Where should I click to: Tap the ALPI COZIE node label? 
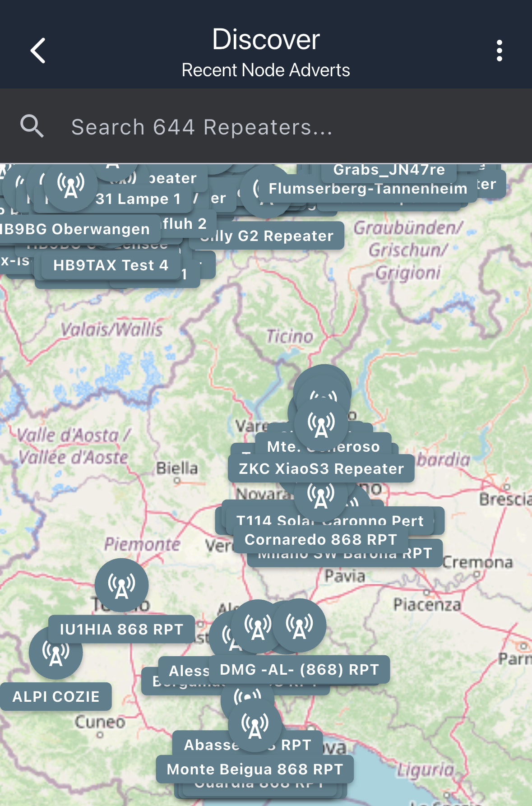point(56,697)
